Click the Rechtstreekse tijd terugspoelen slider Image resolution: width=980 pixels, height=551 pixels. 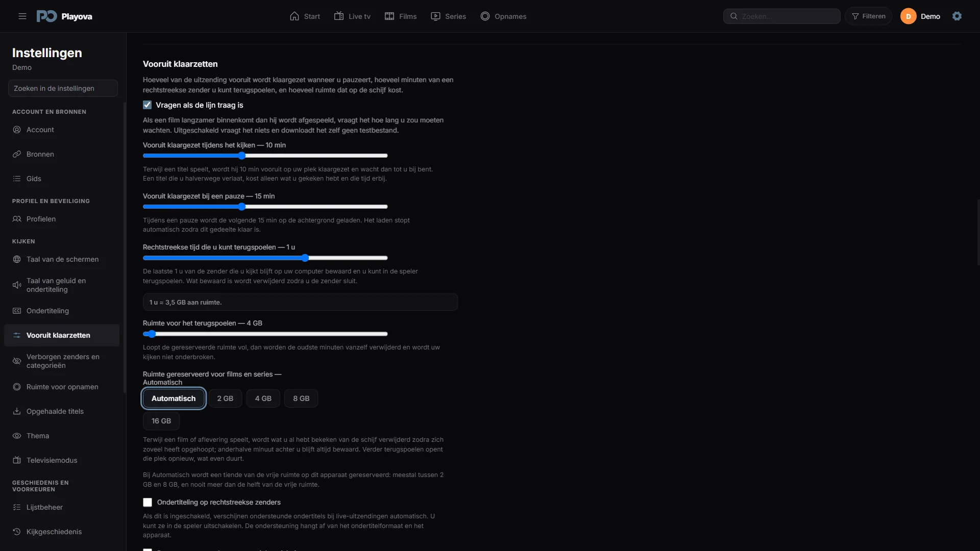click(x=265, y=258)
